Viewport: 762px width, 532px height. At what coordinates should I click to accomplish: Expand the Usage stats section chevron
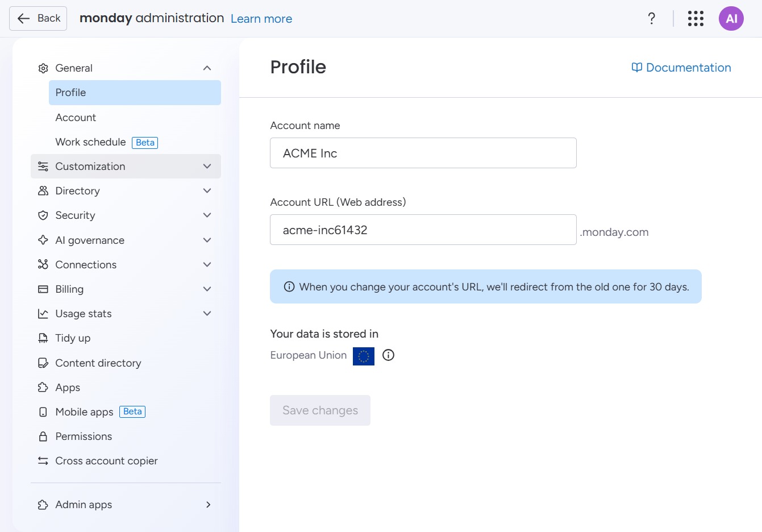(207, 314)
